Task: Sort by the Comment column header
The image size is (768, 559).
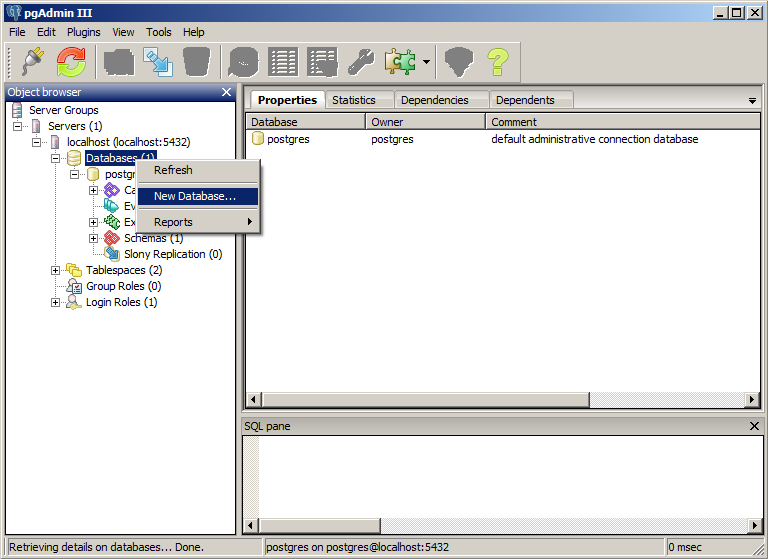Action: (x=623, y=122)
